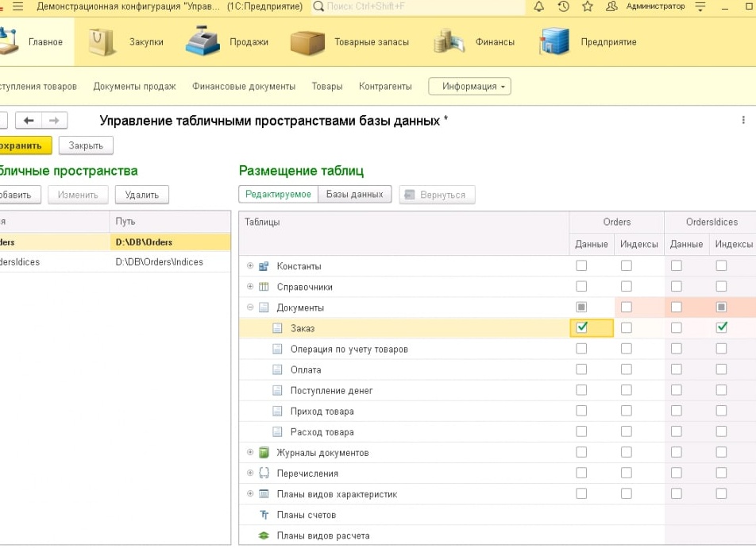Check OrdersIdices Данные for Приход товара
The image size is (756, 549).
point(677,411)
